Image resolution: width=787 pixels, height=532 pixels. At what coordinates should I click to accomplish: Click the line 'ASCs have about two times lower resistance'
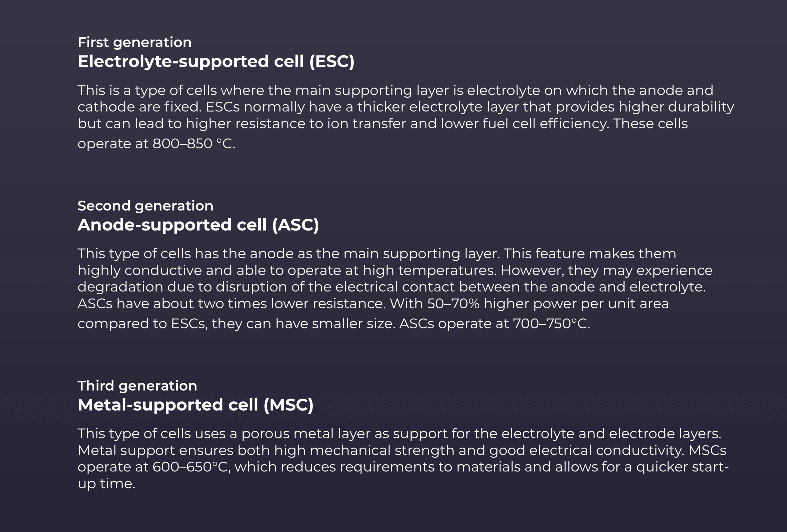(373, 304)
